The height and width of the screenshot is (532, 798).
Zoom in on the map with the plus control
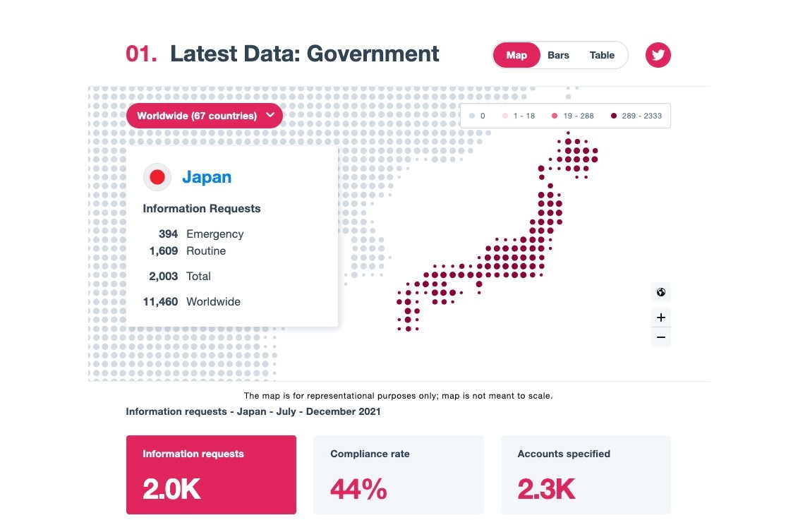pyautogui.click(x=660, y=317)
